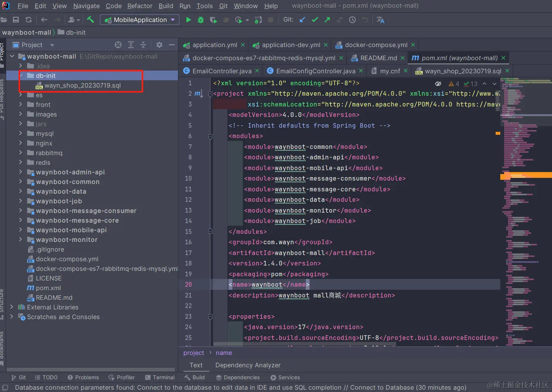This screenshot has height=392, width=552.
Task: Open Project panel settings gear
Action: click(159, 45)
